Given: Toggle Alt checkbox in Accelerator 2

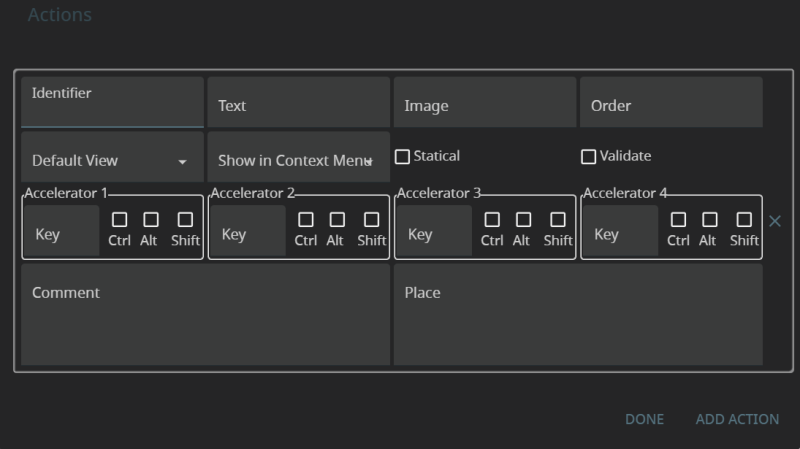Looking at the screenshot, I should point(337,220).
